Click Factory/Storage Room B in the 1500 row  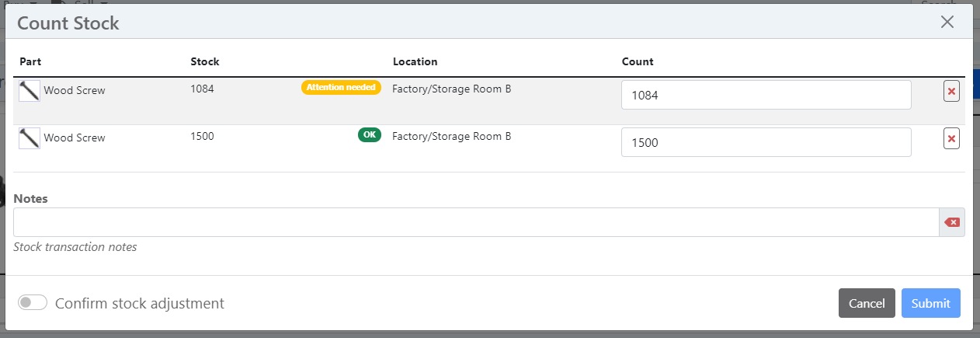click(x=451, y=136)
